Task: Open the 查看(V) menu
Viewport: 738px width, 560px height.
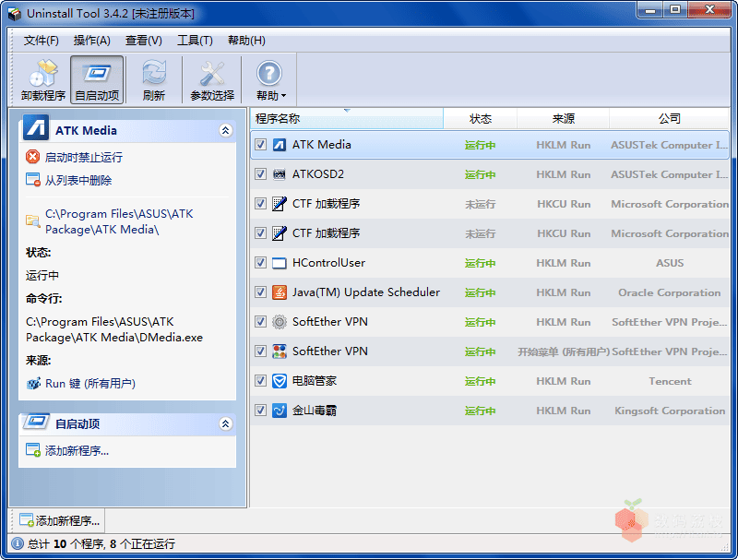Action: click(144, 41)
